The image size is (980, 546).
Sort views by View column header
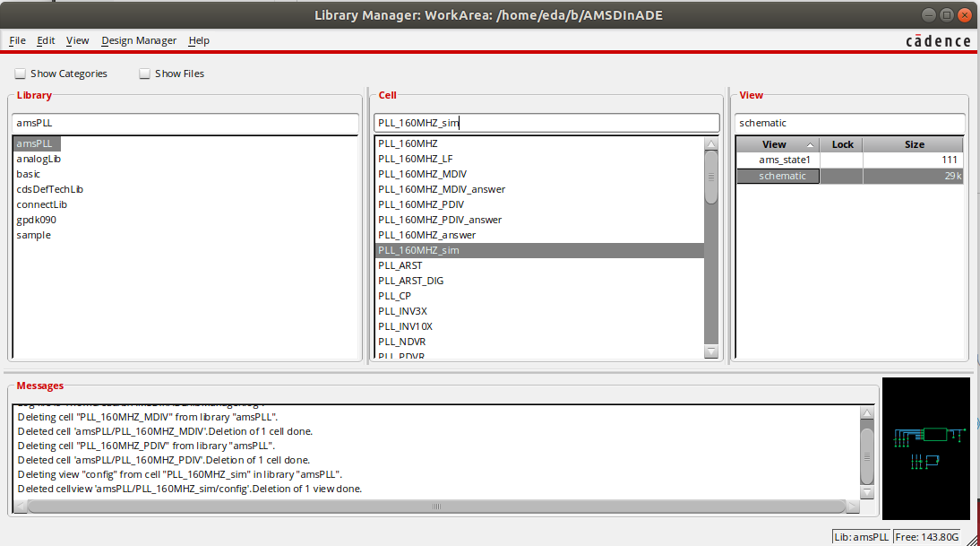778,144
